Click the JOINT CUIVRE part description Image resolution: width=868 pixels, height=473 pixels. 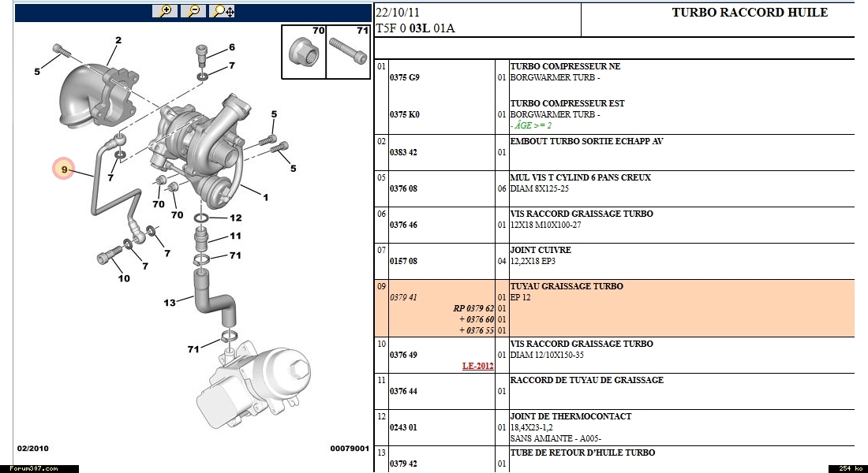click(541, 250)
